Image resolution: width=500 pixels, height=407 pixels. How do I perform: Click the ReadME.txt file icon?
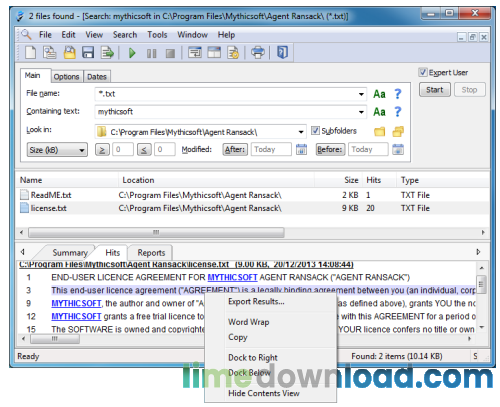coord(24,195)
